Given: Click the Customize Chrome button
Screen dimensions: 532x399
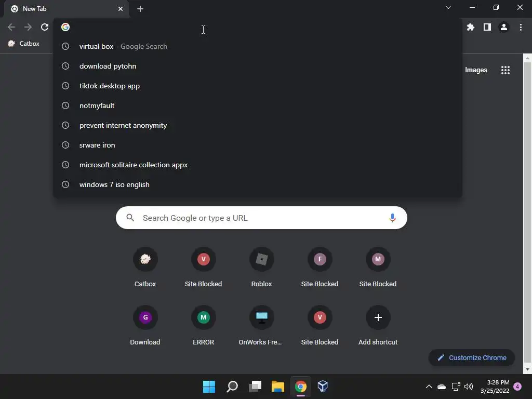Looking at the screenshot, I should tap(472, 357).
